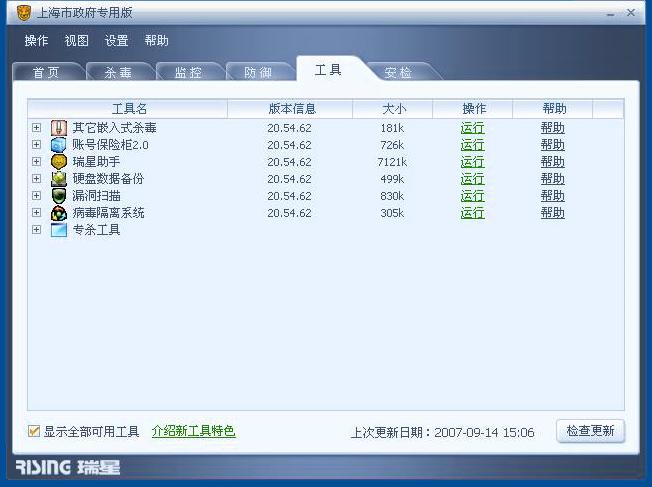
Task: Open 帮助 link for 硬盘数据备份
Action: (x=553, y=179)
